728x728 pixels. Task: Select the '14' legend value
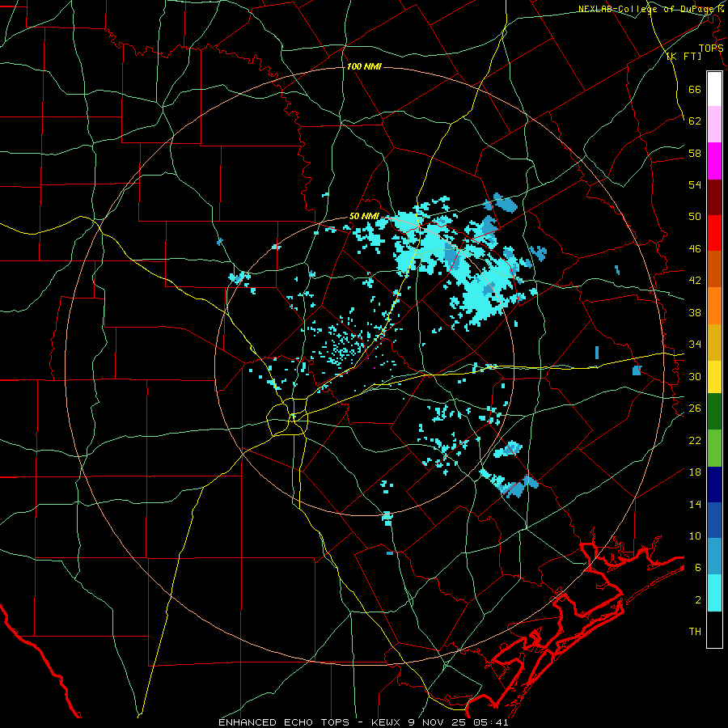click(695, 504)
